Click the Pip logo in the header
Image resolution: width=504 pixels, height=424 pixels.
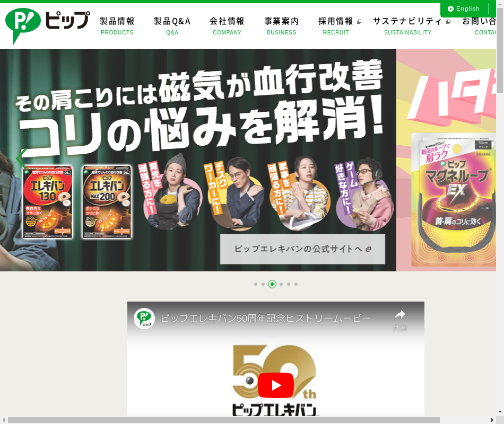click(48, 25)
